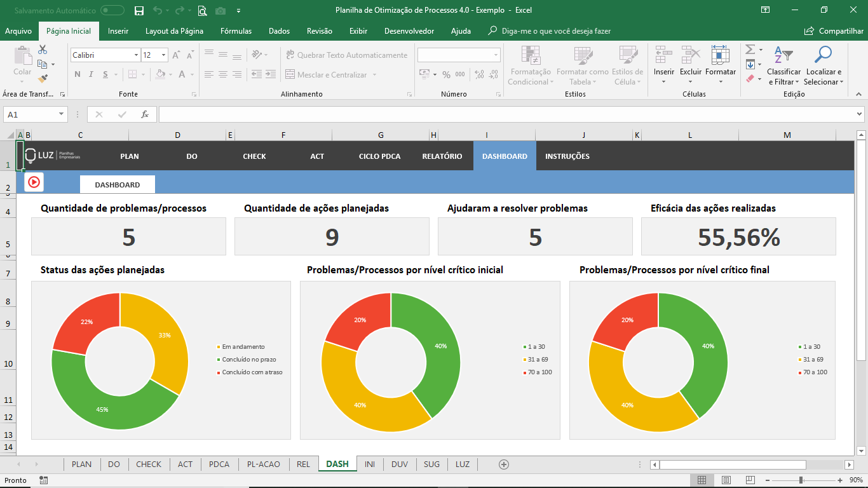The image size is (868, 488).
Task: Switch to Layout da Página tab
Action: (174, 31)
